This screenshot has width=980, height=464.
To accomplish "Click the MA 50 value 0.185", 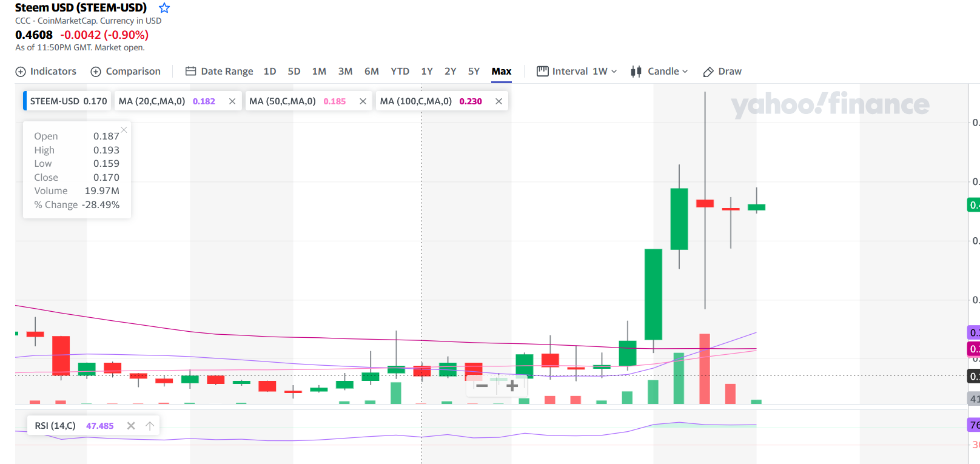I will (335, 101).
